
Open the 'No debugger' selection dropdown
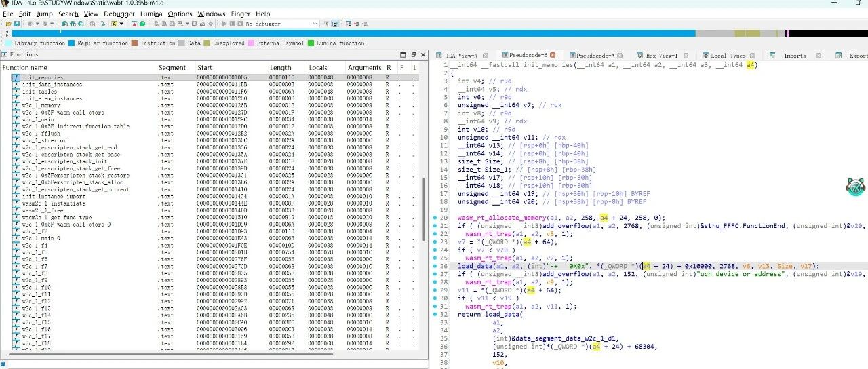click(281, 24)
